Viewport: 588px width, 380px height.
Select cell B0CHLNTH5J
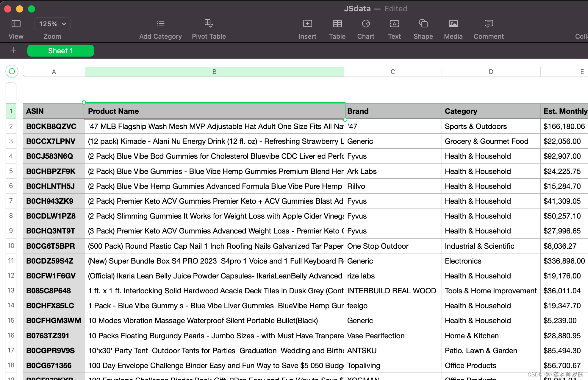click(54, 186)
